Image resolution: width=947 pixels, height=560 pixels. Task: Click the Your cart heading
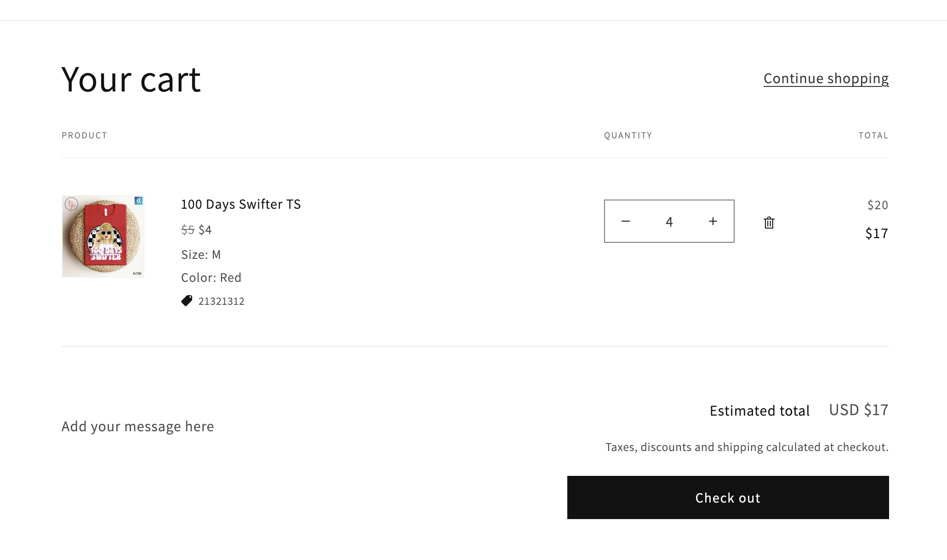[x=131, y=80]
